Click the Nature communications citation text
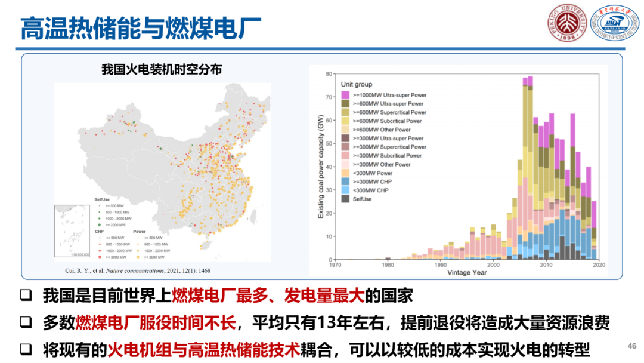This screenshot has height=363, width=644. coord(132,270)
